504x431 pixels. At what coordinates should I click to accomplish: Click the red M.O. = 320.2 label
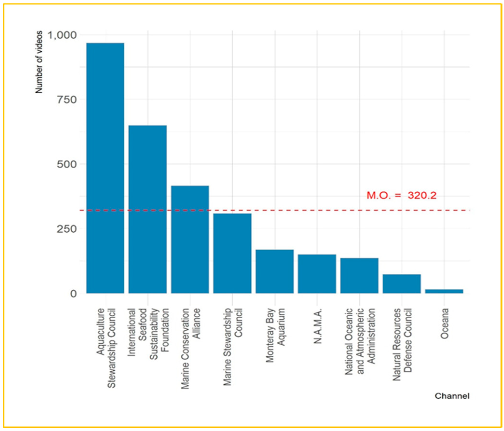(401, 195)
